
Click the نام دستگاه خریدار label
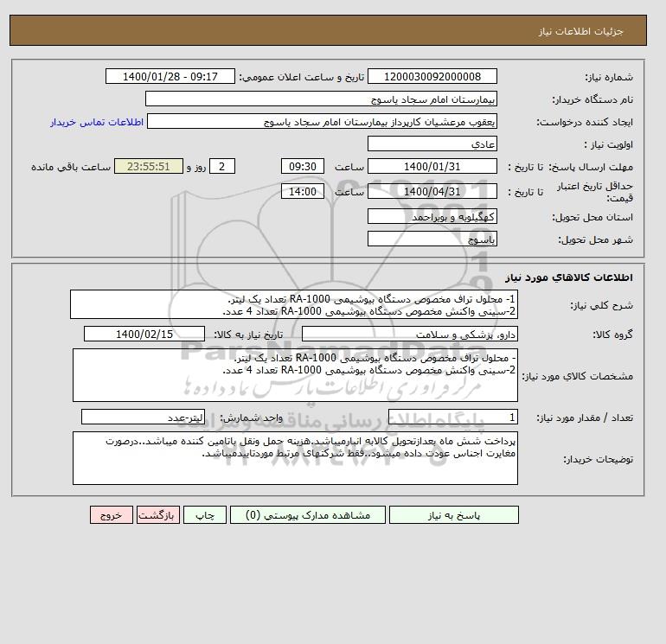click(x=592, y=99)
